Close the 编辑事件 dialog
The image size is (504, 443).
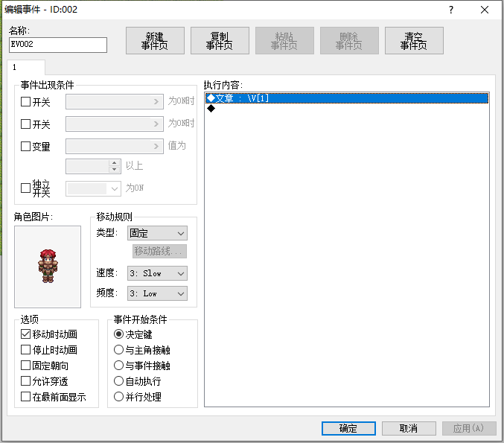(485, 10)
